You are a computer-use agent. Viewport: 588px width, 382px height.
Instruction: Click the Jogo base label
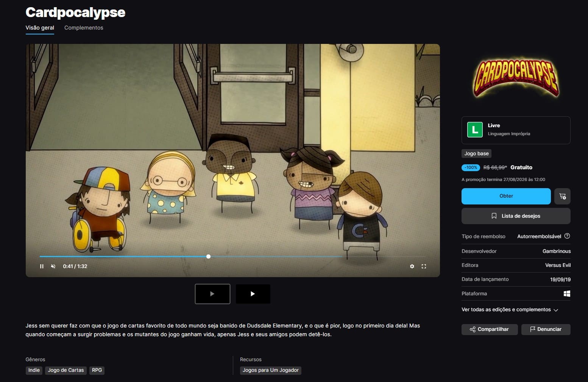[476, 153]
